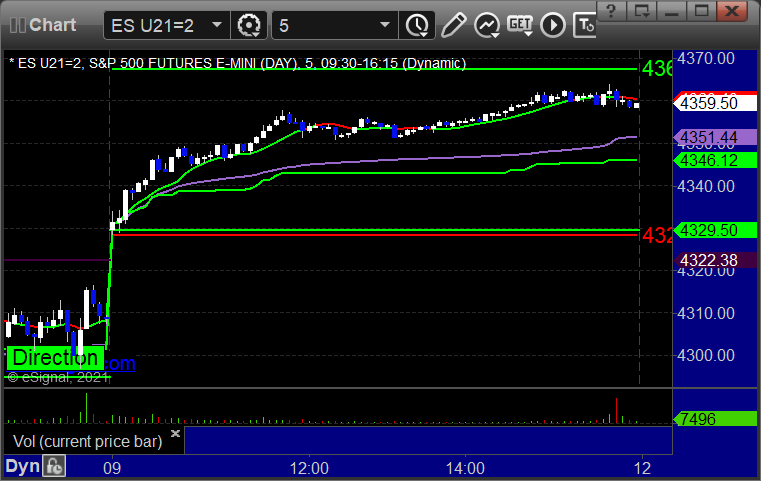Close the chart window with red X

732,11
